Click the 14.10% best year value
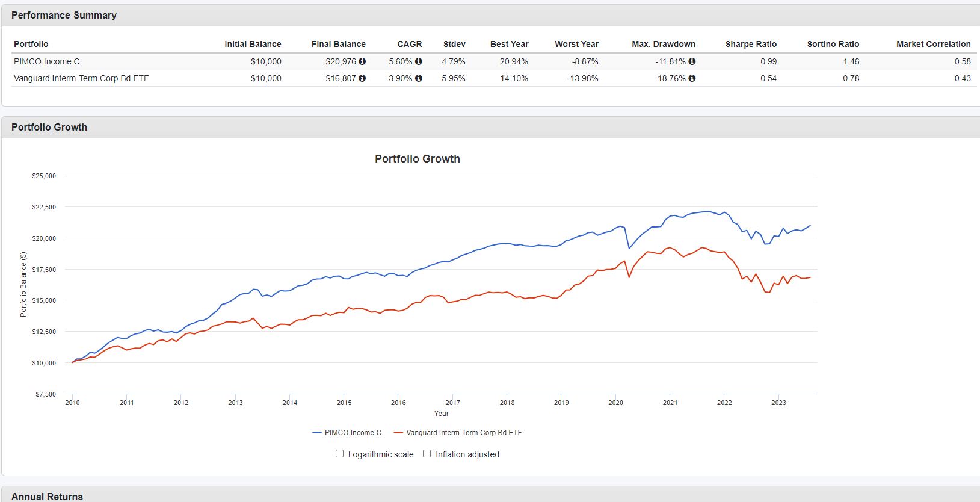The width and height of the screenshot is (980, 502). 514,78
